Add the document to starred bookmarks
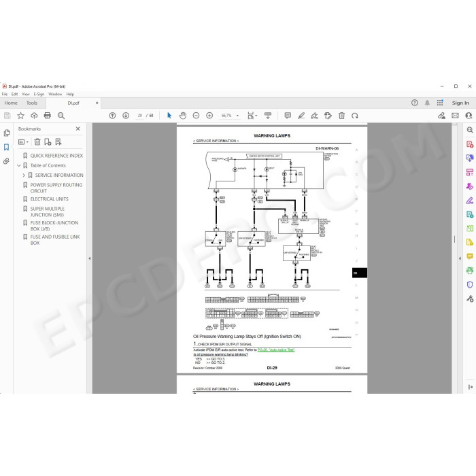The height and width of the screenshot is (476, 476). (x=20, y=116)
